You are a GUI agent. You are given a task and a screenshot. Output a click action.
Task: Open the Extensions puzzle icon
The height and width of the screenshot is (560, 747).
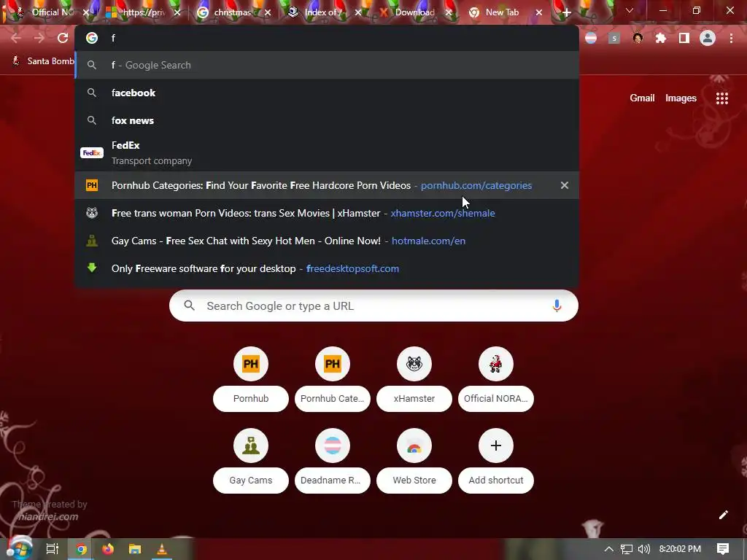[x=660, y=38]
